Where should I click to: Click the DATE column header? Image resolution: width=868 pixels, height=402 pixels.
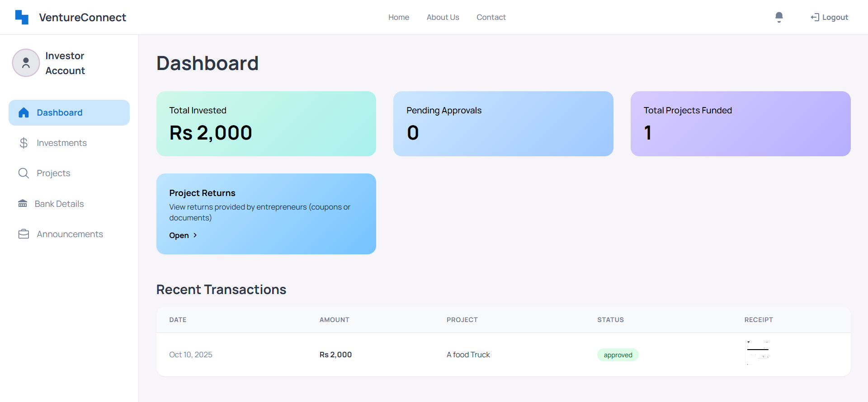[178, 320]
